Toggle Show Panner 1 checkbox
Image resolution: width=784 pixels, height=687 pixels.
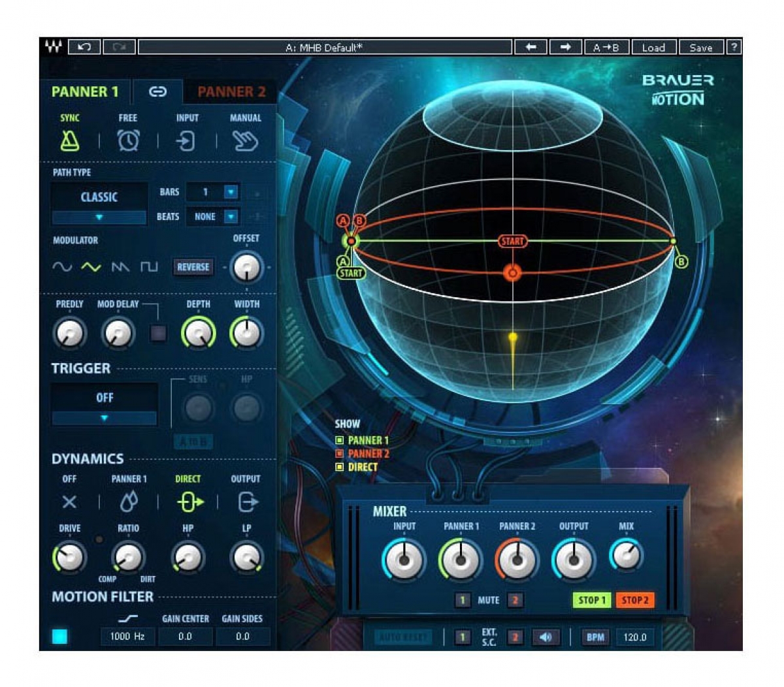point(339,440)
